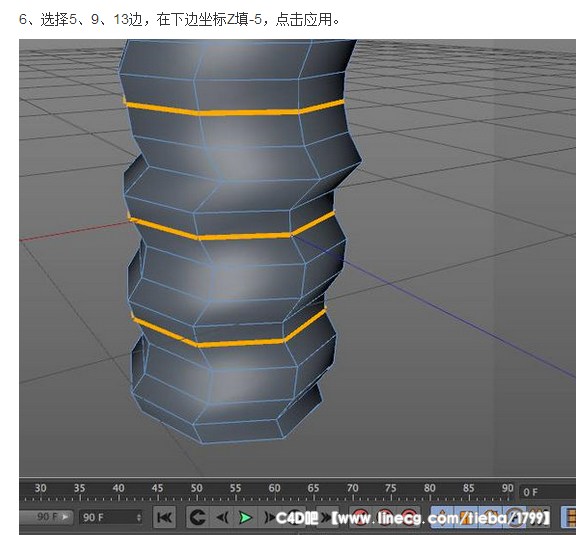
Task: Click first red record keyframe button
Action: pos(360,517)
